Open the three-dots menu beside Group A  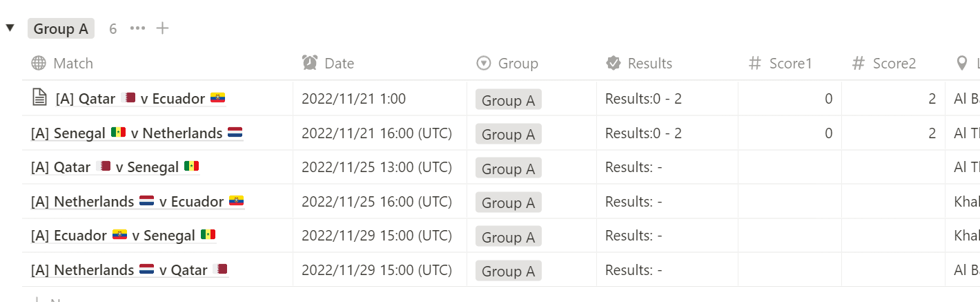[x=137, y=28]
